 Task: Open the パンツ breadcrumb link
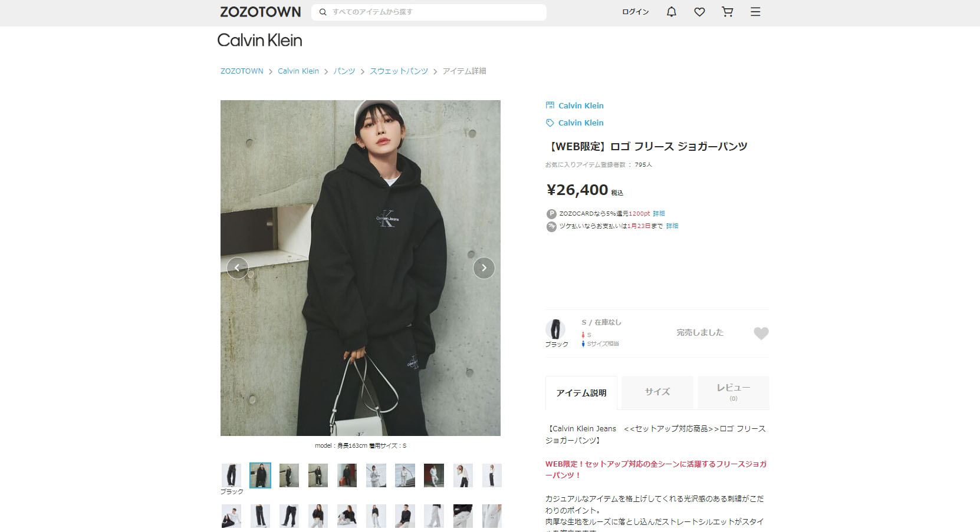[x=344, y=71]
